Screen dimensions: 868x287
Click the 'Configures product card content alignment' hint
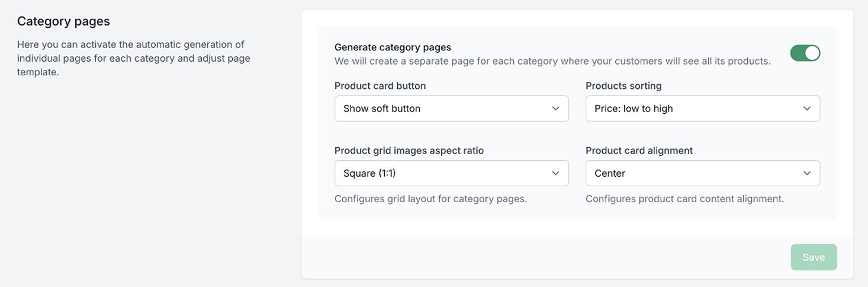(x=684, y=199)
